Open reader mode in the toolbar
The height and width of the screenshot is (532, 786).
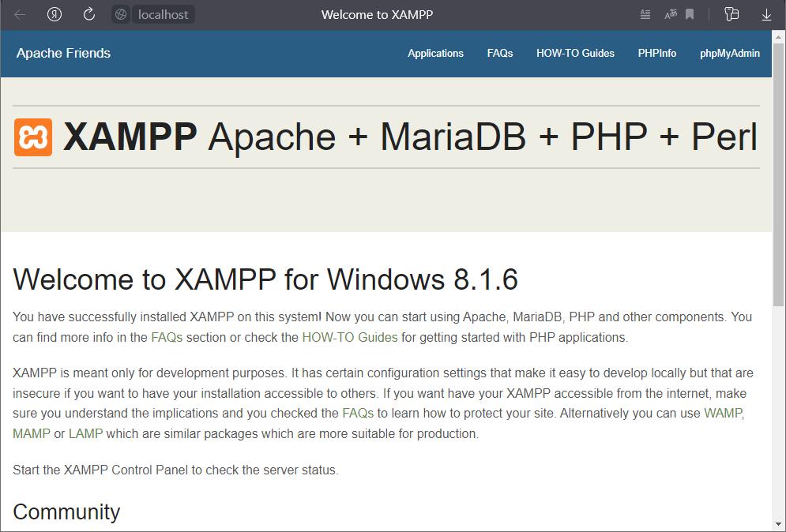pos(645,14)
